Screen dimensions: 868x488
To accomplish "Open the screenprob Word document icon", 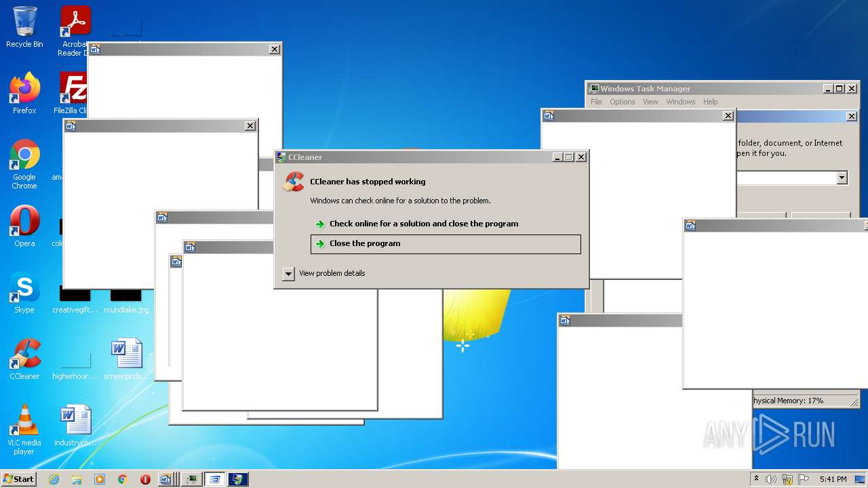I will [126, 359].
